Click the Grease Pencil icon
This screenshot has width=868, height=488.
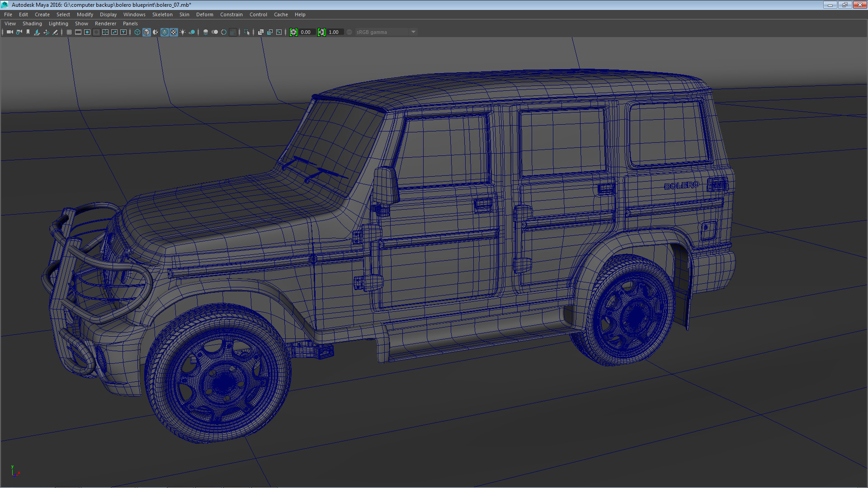[x=55, y=32]
